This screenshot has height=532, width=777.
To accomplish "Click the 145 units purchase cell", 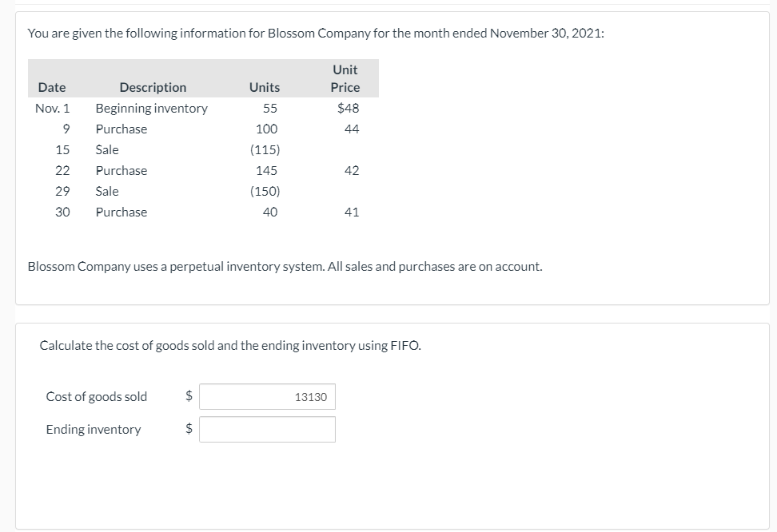I will 267,170.
